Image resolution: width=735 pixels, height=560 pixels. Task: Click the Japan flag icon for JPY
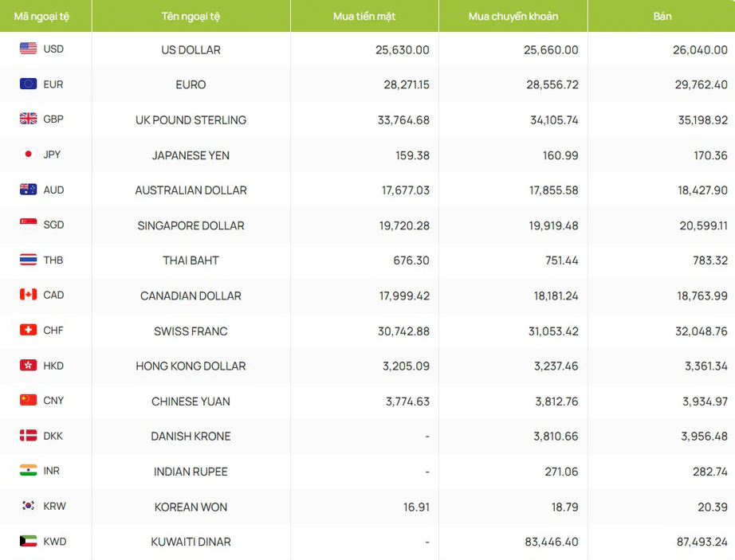click(28, 154)
